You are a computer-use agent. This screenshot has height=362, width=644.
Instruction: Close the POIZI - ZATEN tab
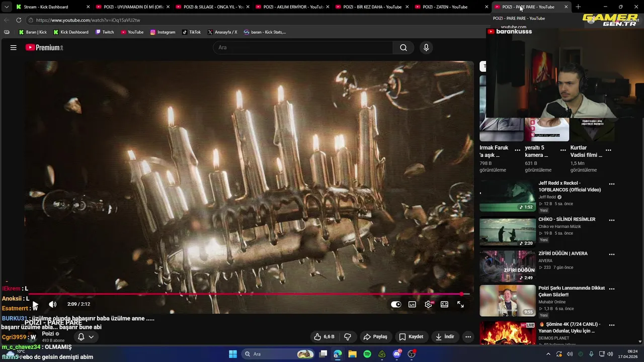487,7
